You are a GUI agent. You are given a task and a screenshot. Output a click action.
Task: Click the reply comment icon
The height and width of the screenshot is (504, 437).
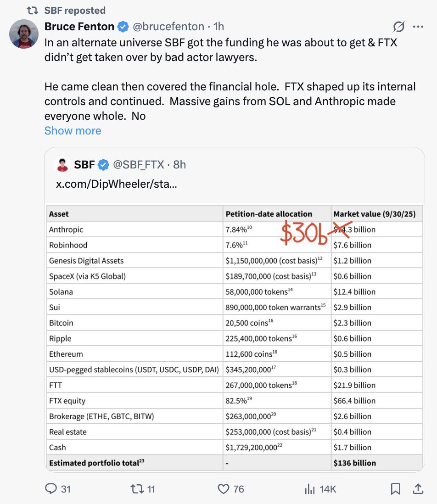(51, 489)
